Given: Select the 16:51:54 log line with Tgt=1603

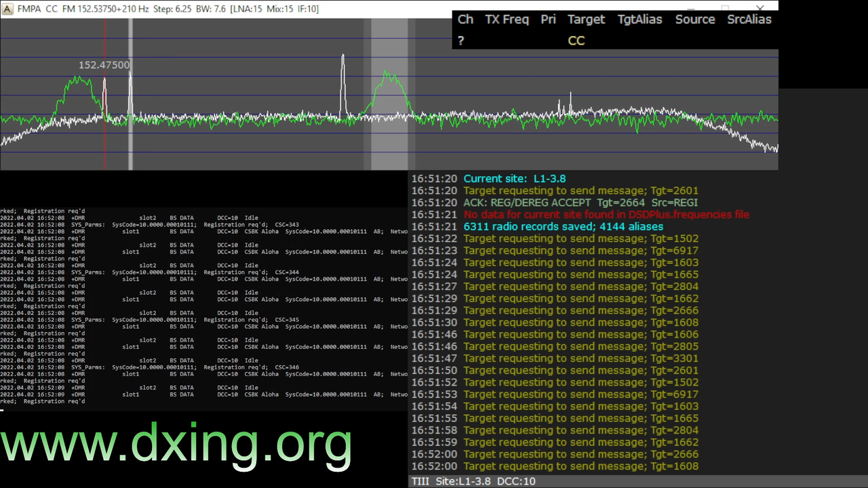Looking at the screenshot, I should (x=555, y=407).
